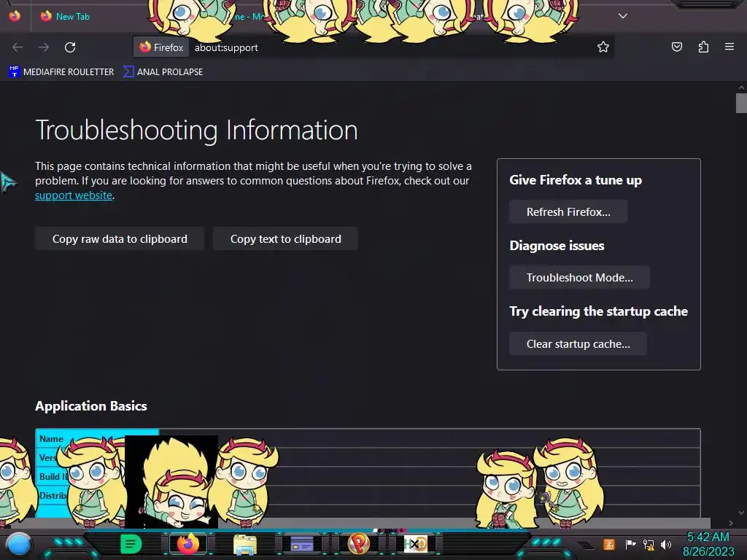The width and height of the screenshot is (747, 560).
Task: Open MEDIAFIRE ROULETTER bookmark
Action: 61,71
